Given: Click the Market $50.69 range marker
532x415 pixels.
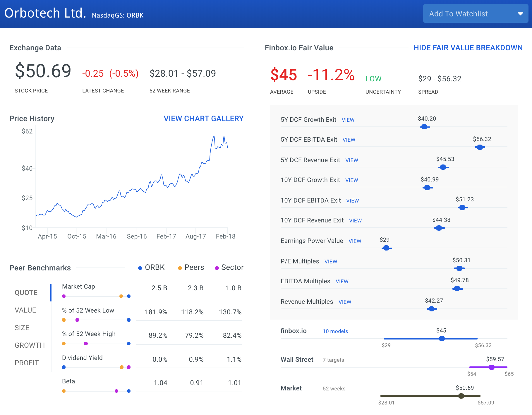Looking at the screenshot, I should [461, 396].
